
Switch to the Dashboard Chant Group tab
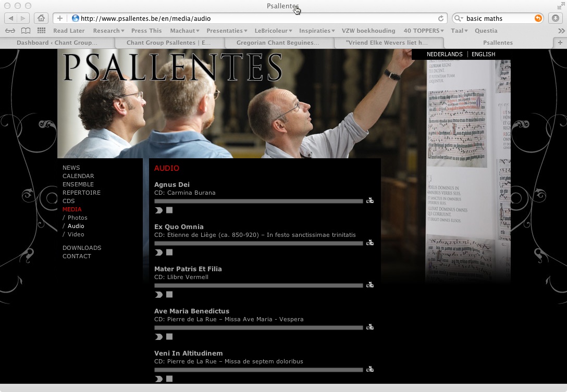click(57, 43)
